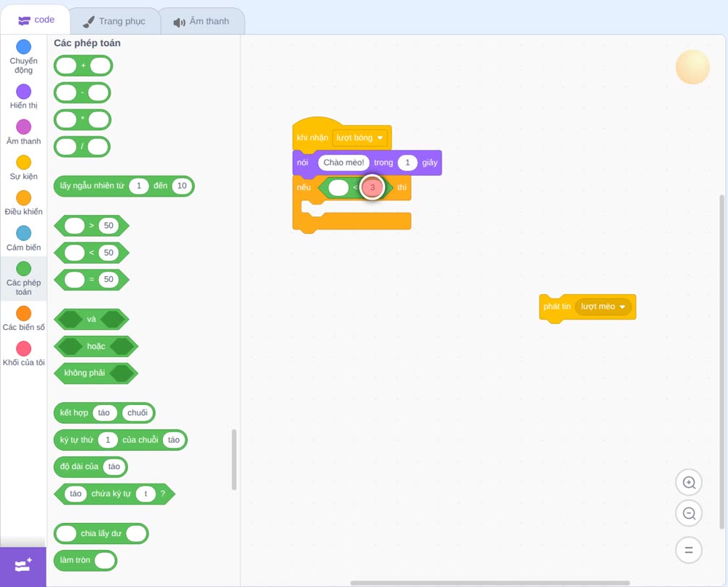Select the ký tự thứ block
The width and height of the screenshot is (728, 587).
coord(121,440)
